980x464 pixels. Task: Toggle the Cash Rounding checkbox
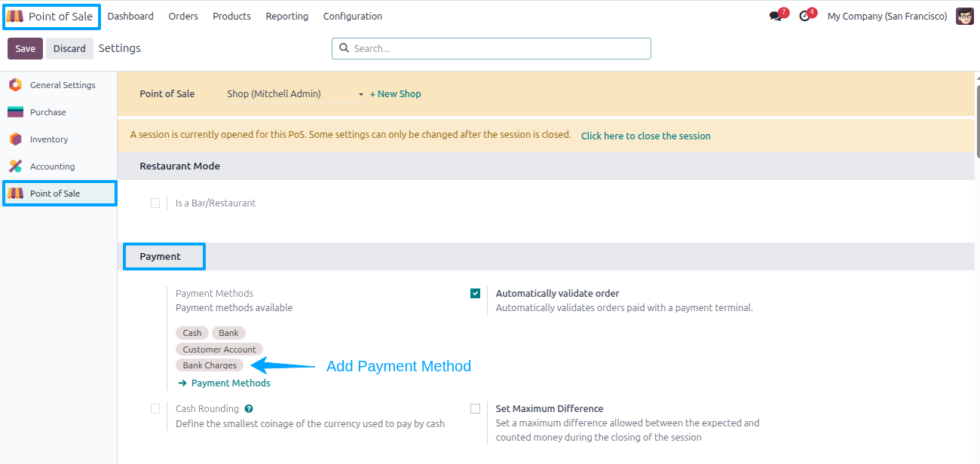pos(155,409)
